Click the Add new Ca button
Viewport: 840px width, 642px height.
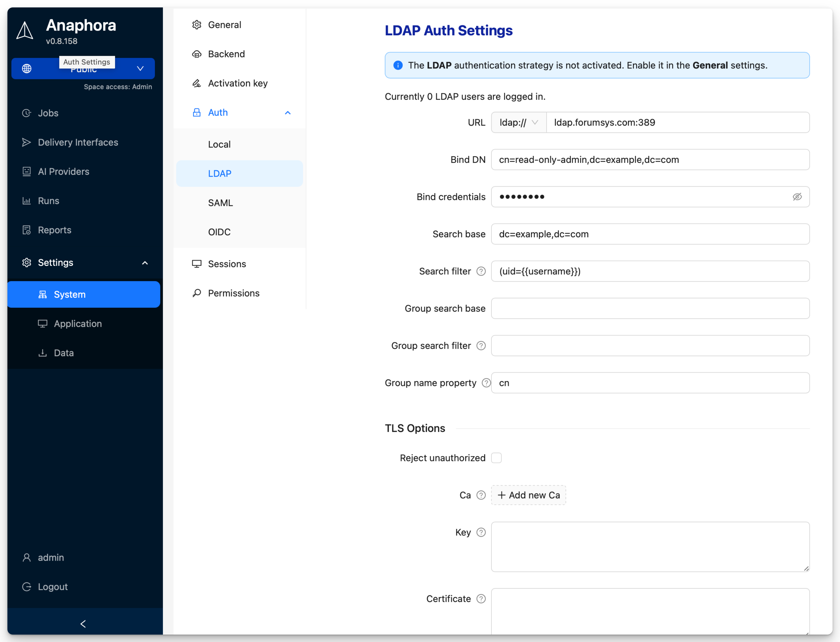[529, 495]
